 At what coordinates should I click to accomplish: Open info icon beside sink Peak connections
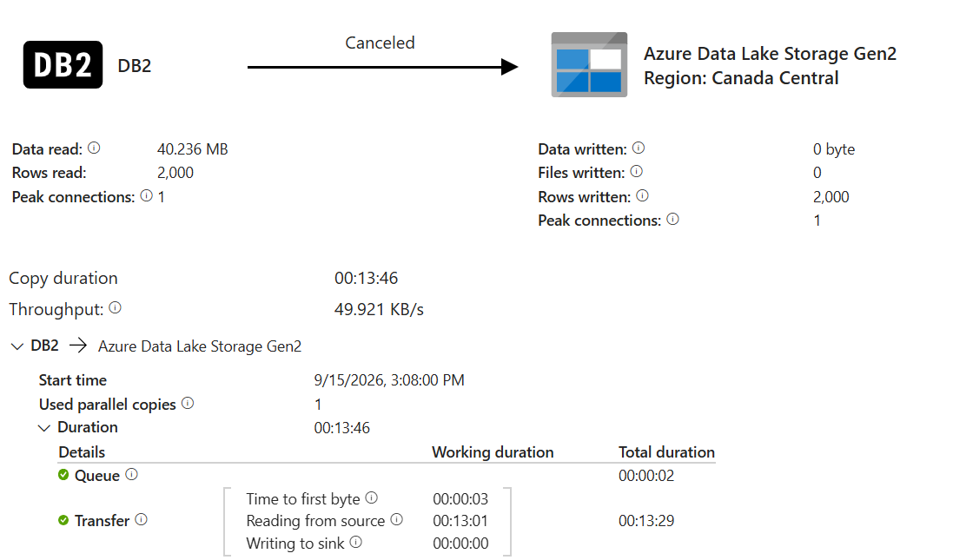(x=672, y=220)
